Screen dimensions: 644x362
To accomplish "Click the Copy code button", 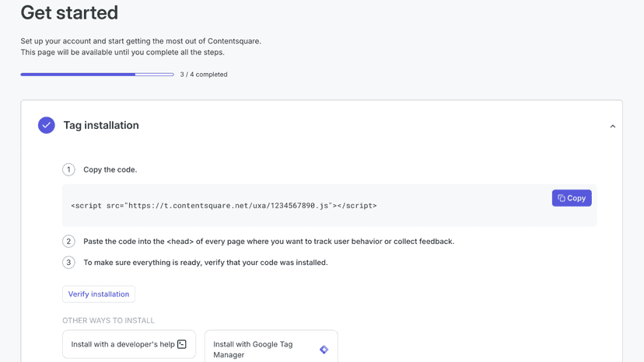I will (x=572, y=198).
